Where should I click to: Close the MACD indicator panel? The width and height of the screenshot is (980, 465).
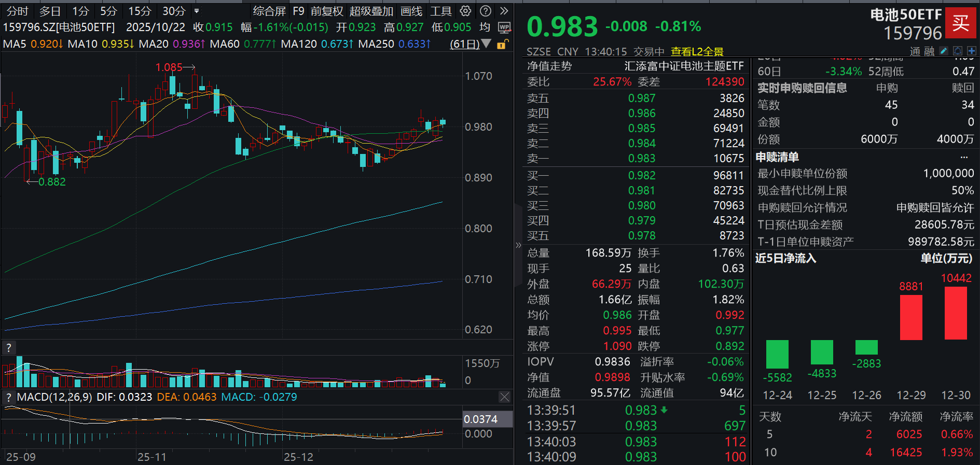click(504, 397)
